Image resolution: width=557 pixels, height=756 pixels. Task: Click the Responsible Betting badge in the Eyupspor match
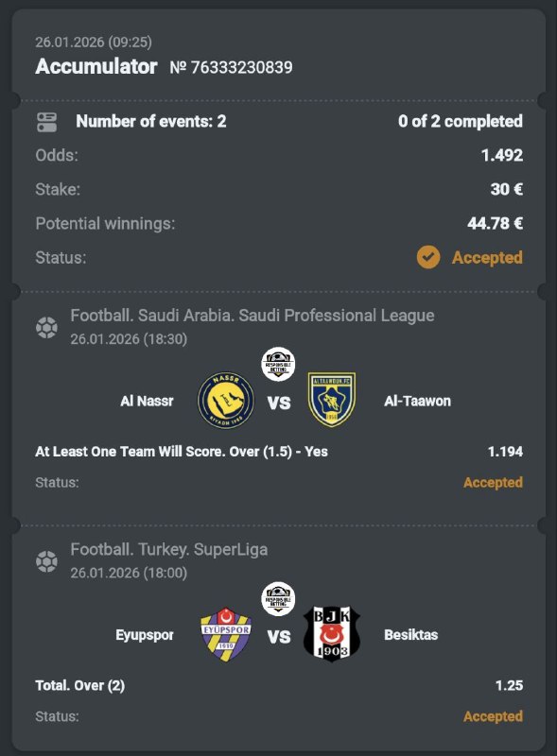click(279, 596)
